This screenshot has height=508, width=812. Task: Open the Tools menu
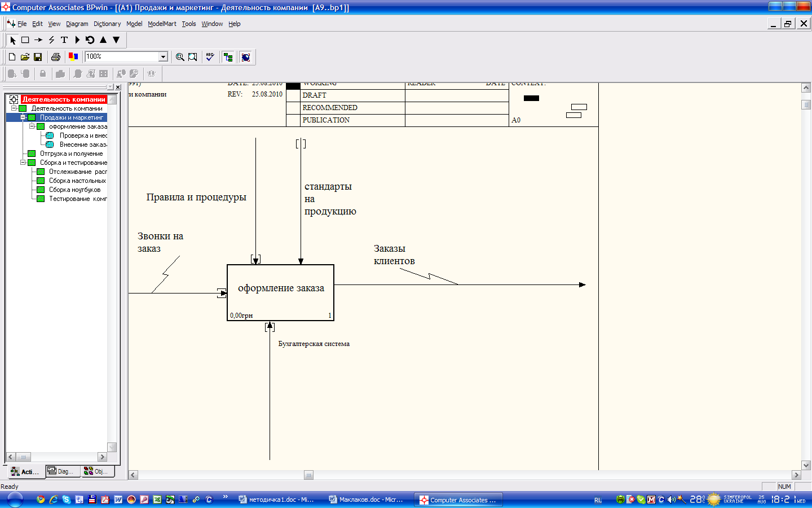click(189, 24)
